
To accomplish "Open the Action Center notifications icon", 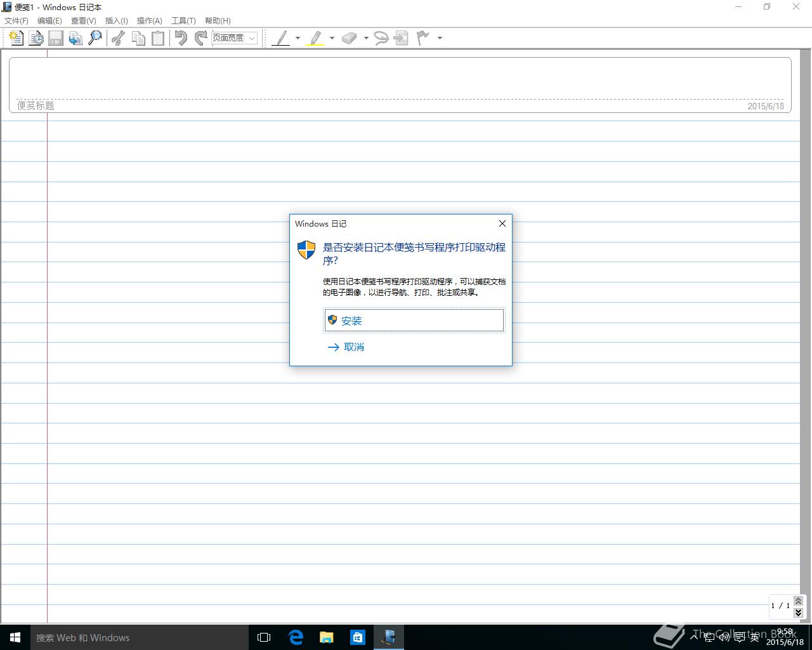I will pyautogui.click(x=739, y=637).
